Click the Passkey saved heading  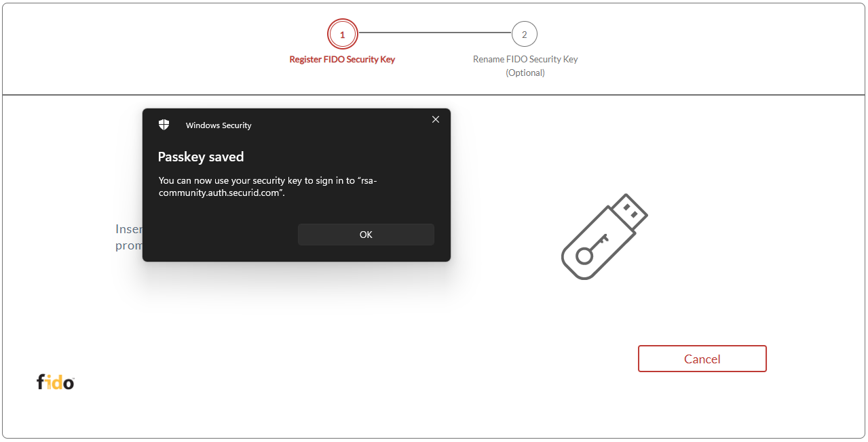click(201, 157)
